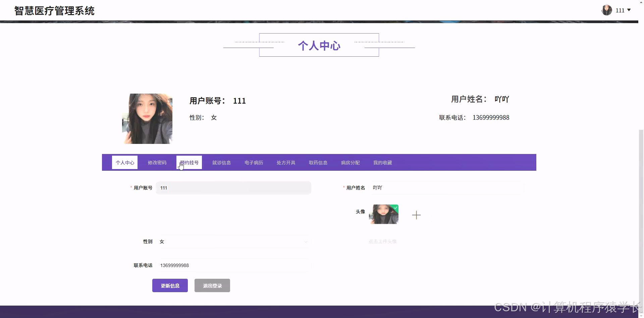This screenshot has height=318, width=644.
Task: Click the 联系电话 input field
Action: 233,265
